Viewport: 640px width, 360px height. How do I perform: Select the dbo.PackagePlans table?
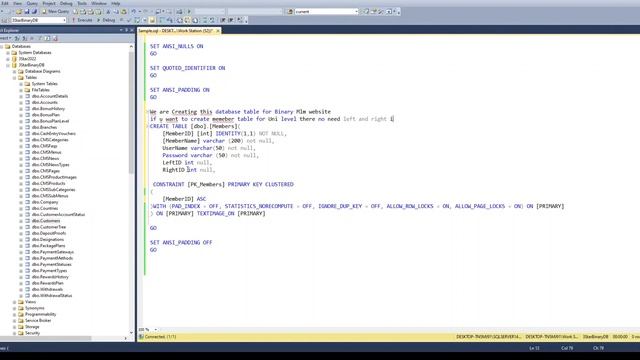point(48,246)
